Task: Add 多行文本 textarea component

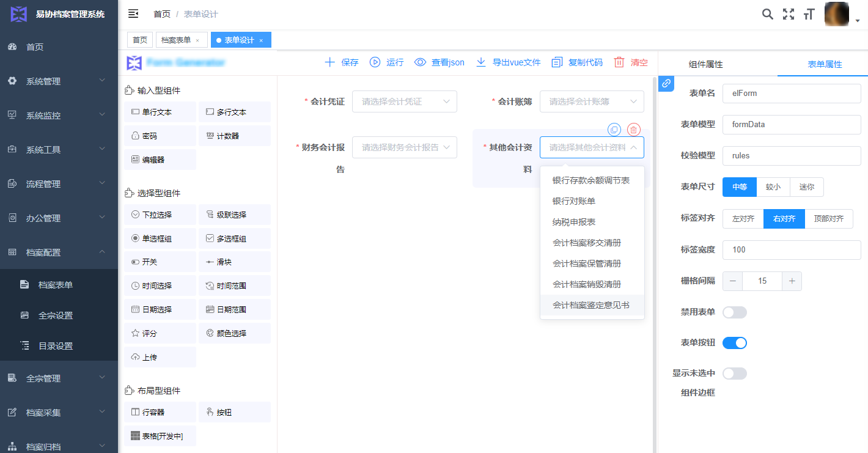Action: (x=235, y=112)
